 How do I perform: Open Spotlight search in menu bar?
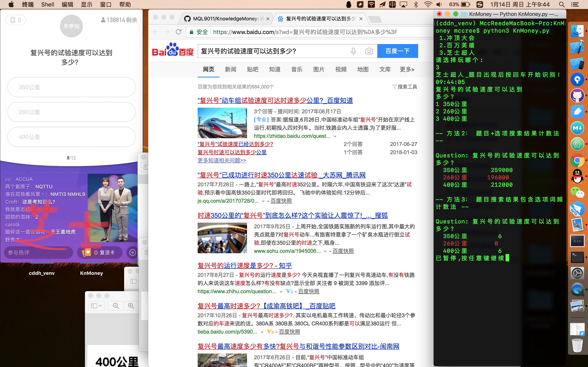[561, 4]
